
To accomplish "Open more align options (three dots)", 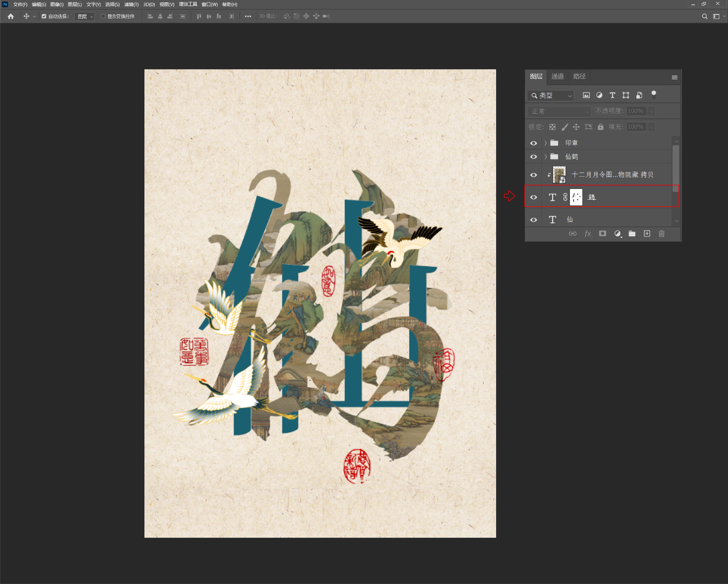I will tap(248, 16).
